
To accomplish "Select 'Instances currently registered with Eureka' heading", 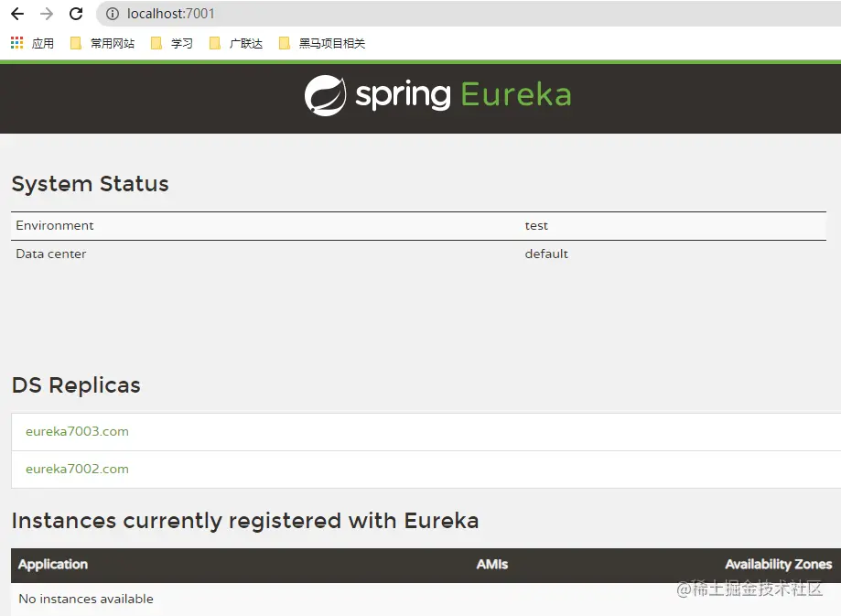I will 245,521.
